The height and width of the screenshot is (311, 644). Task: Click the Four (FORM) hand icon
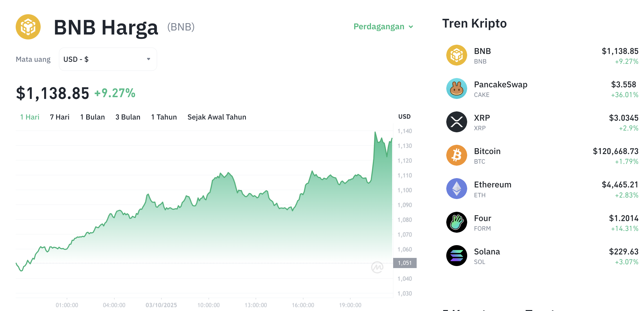pyautogui.click(x=456, y=222)
